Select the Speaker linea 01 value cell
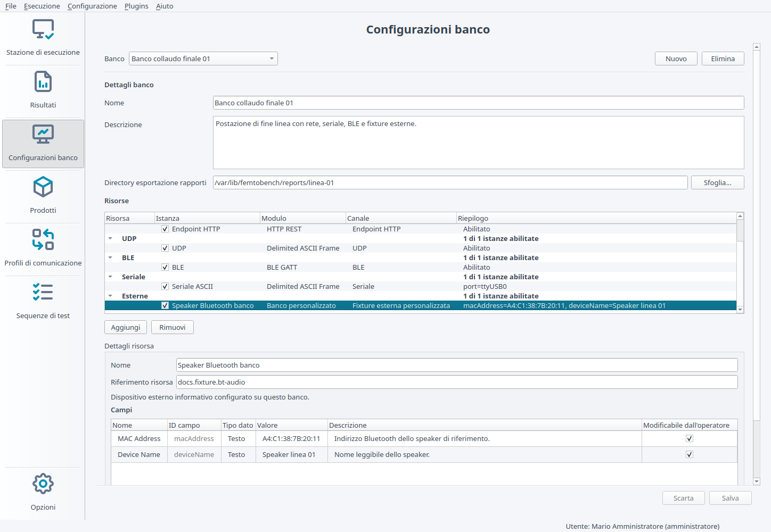771x532 pixels. pos(292,455)
